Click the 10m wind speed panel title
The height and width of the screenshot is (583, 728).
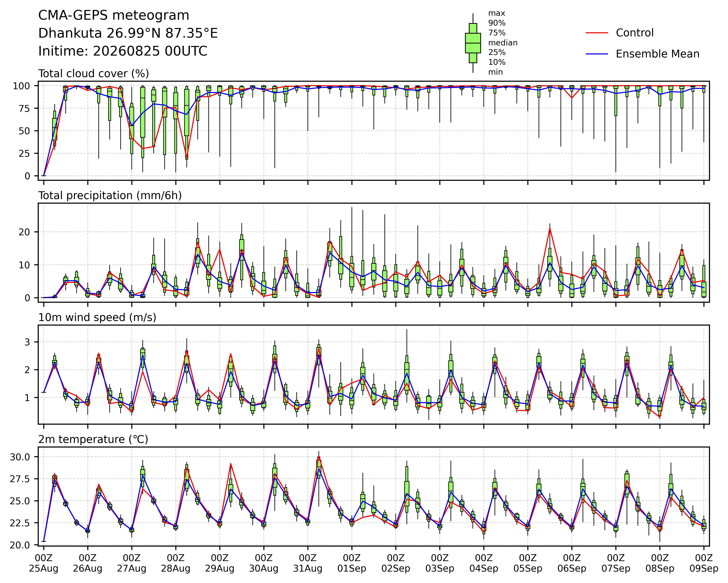coord(97,318)
